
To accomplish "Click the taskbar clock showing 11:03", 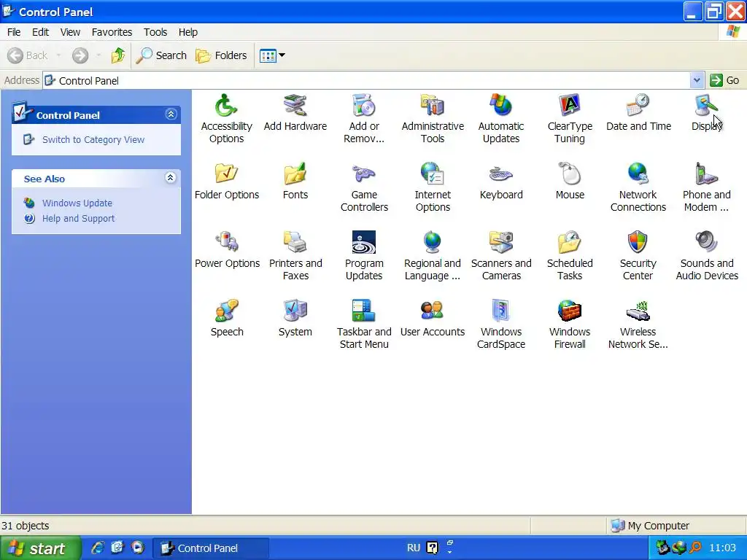I will (x=723, y=548).
